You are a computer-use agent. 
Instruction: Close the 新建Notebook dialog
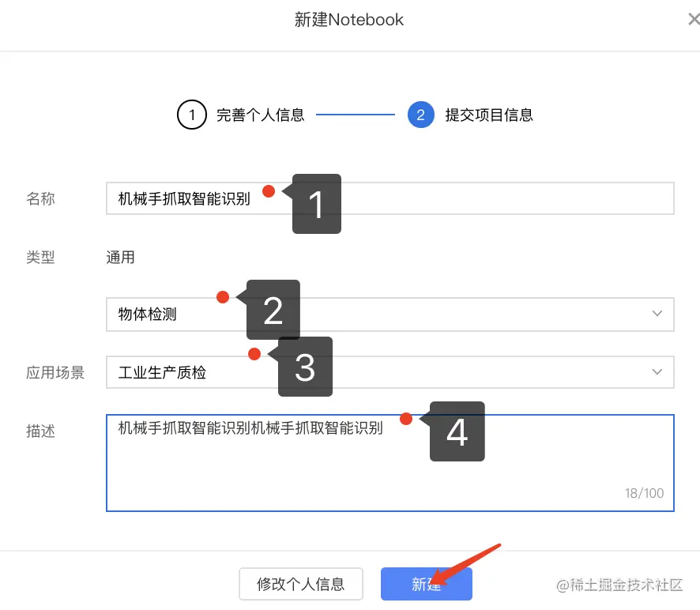click(x=694, y=19)
